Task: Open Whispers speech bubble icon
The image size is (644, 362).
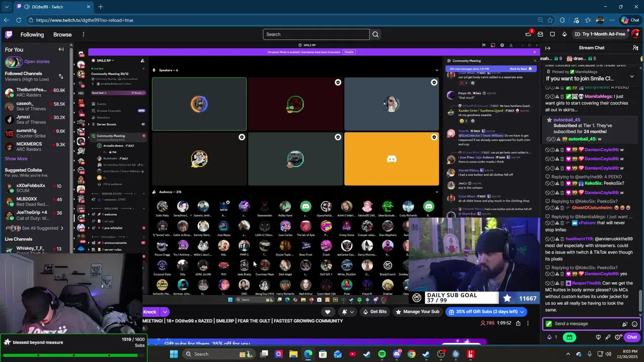Action: click(552, 34)
